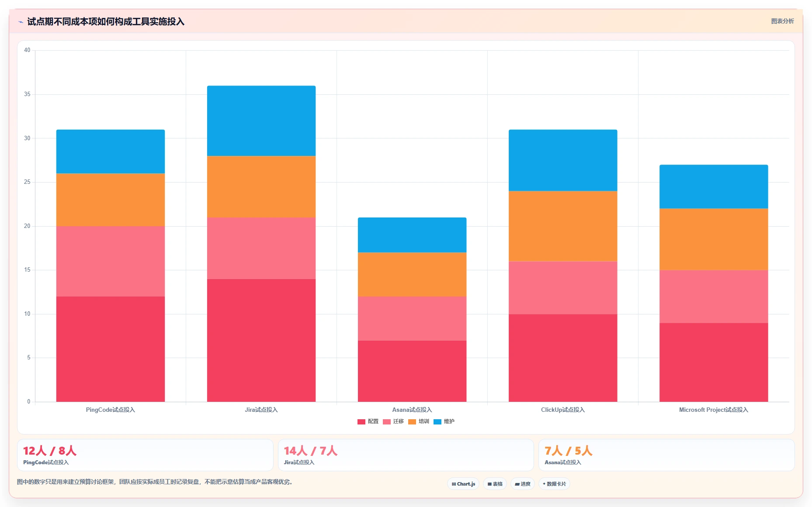Click the 表格 tag in the footer
This screenshot has width=812, height=507.
pos(495,484)
